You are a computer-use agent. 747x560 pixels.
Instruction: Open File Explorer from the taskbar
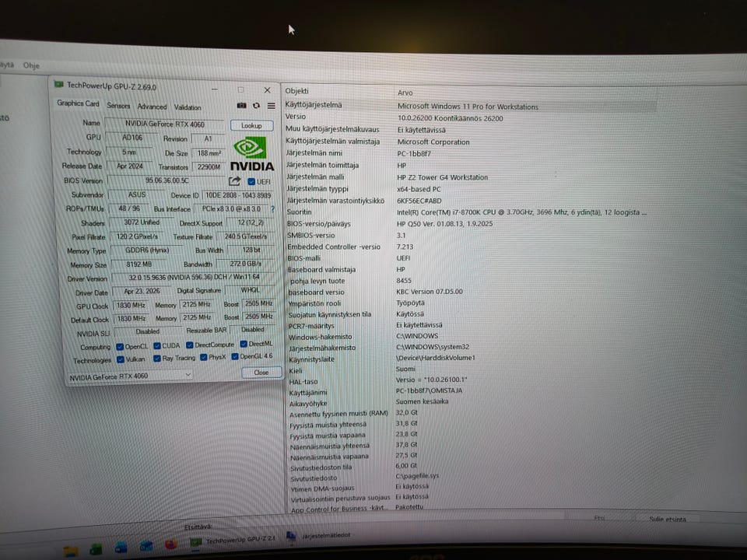71,551
